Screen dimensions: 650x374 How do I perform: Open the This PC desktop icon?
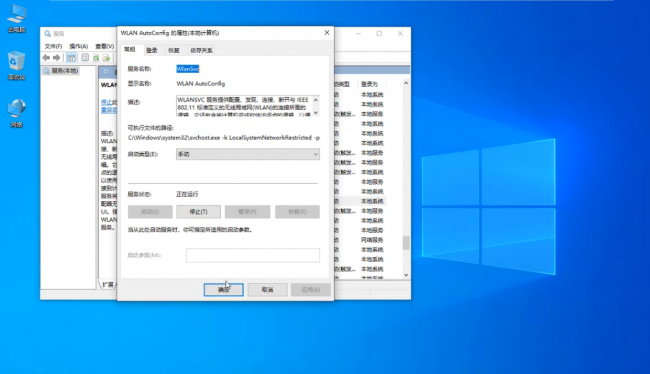pos(17,18)
